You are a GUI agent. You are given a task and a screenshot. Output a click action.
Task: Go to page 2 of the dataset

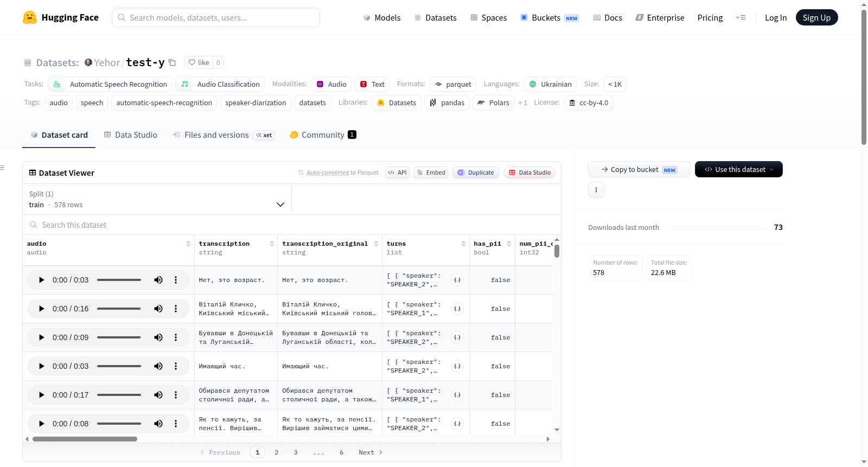[277, 452]
